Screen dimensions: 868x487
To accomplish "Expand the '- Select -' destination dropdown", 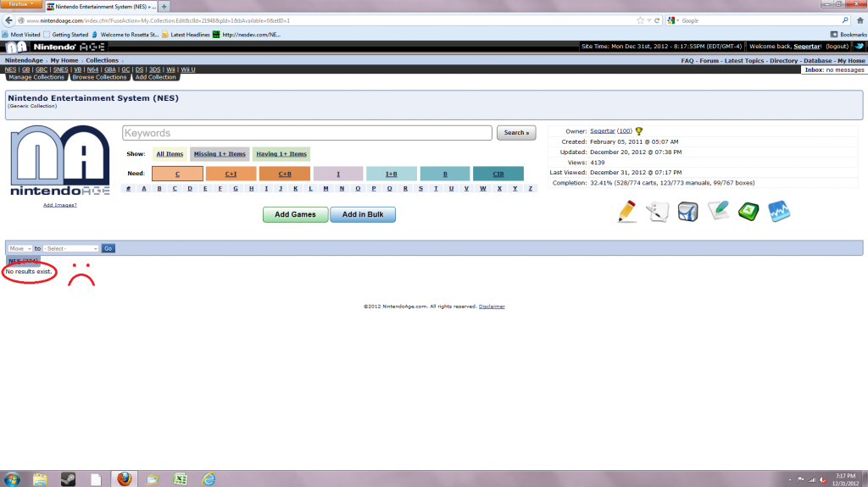I will [x=71, y=248].
